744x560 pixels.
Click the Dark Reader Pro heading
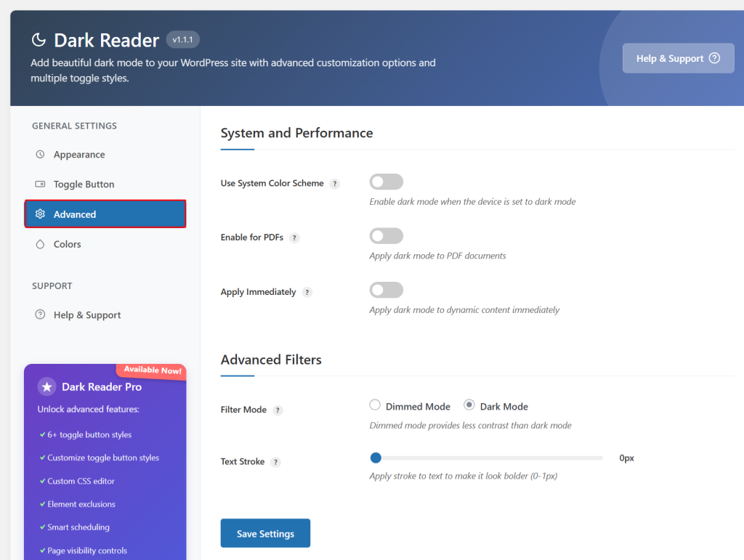pyautogui.click(x=102, y=387)
